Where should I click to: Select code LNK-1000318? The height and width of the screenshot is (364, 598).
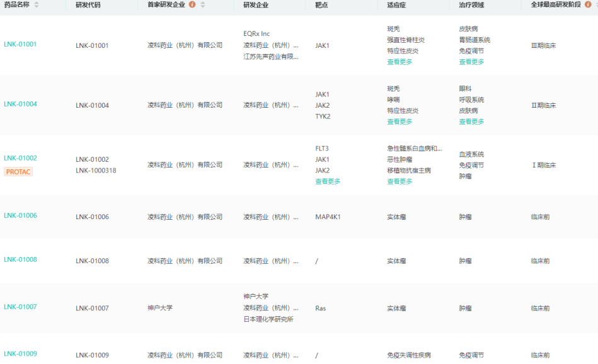click(96, 171)
